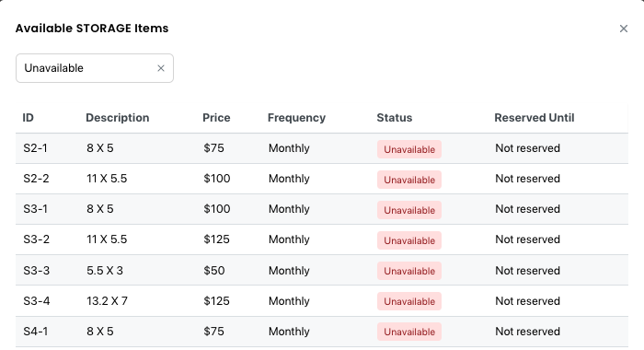Image resolution: width=644 pixels, height=350 pixels.
Task: Sort by the Description column header
Action: (118, 118)
